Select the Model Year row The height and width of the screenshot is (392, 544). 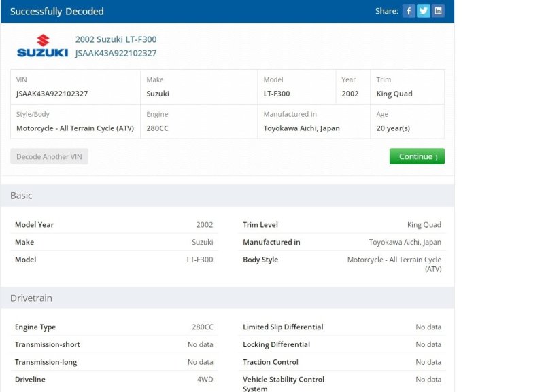[114, 225]
